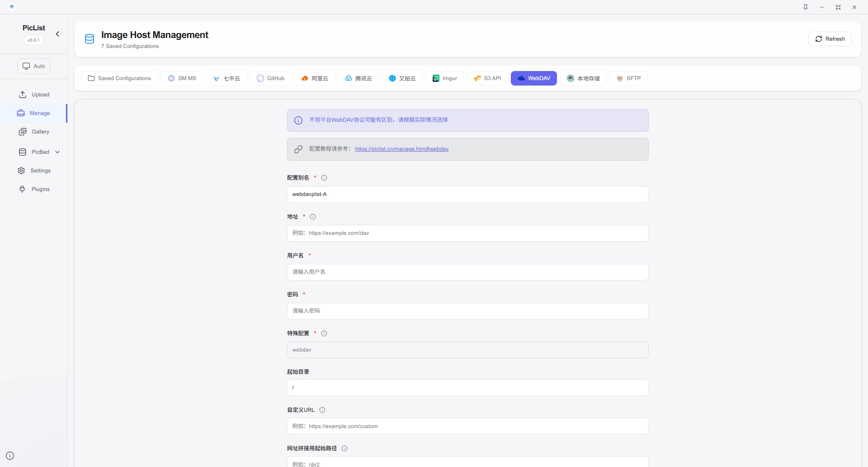The image size is (868, 467).
Task: Switch to Saved Configurations tab
Action: tap(119, 78)
